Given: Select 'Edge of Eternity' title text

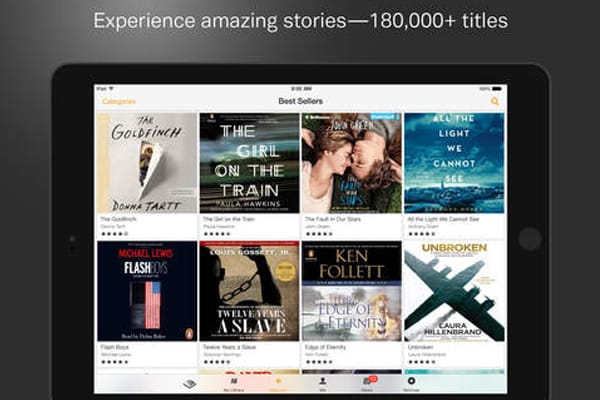Looking at the screenshot, I should pos(325,347).
